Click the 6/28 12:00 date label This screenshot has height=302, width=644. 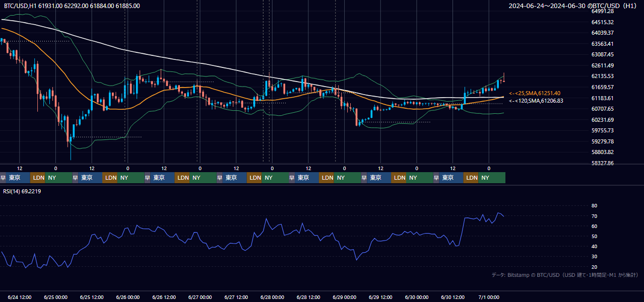308,297
